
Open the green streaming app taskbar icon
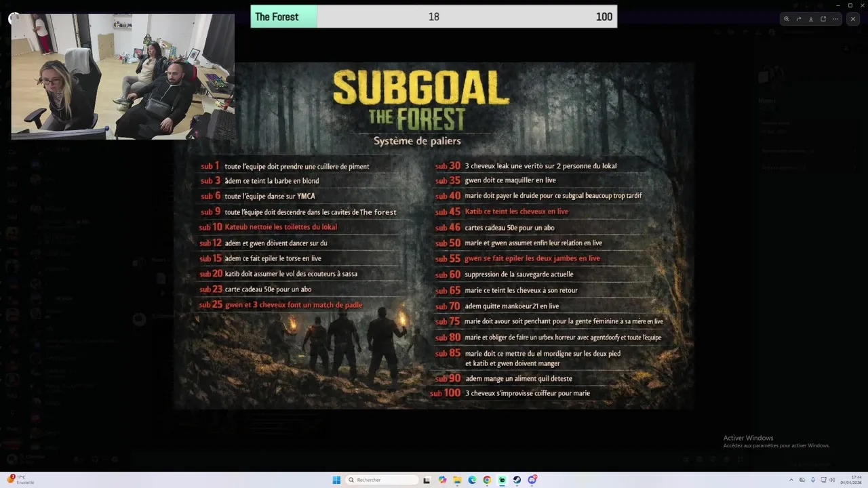click(502, 480)
